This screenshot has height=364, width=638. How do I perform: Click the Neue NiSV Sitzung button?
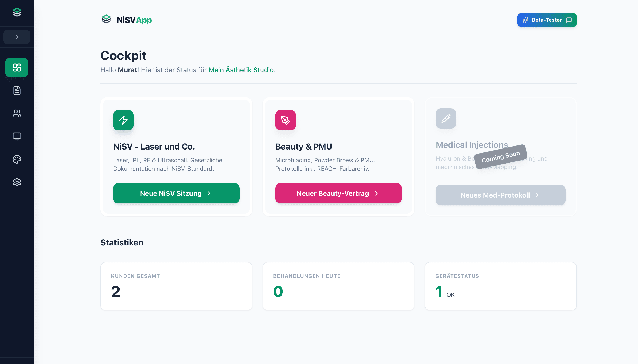pyautogui.click(x=176, y=193)
